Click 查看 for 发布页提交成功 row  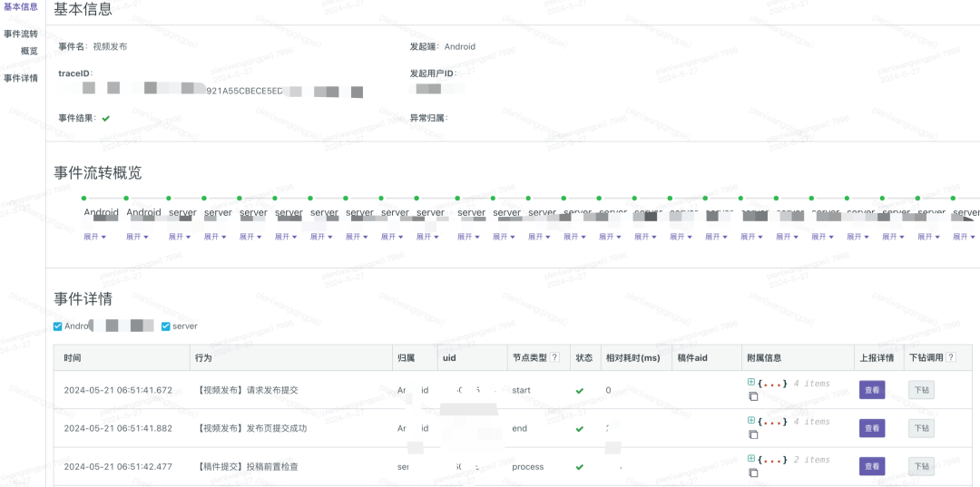coord(872,428)
